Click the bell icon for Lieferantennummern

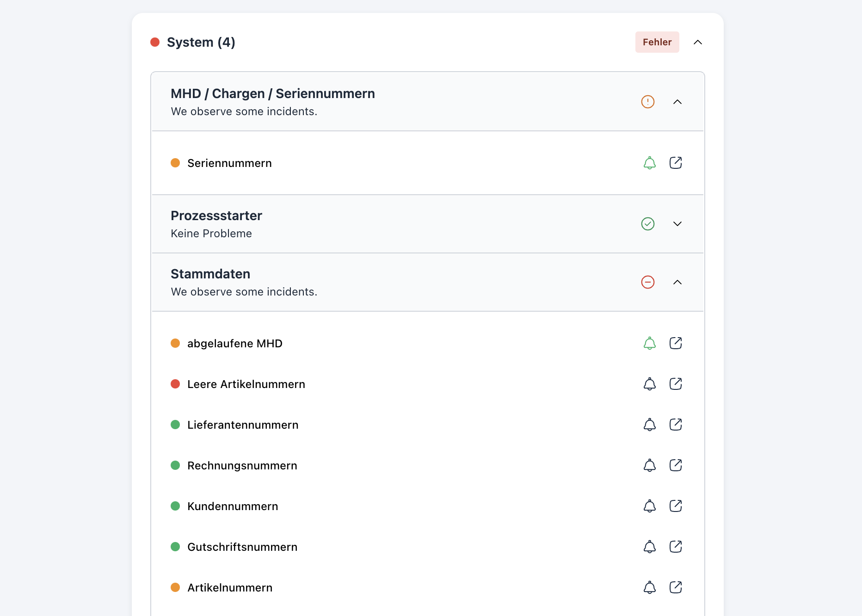(649, 425)
